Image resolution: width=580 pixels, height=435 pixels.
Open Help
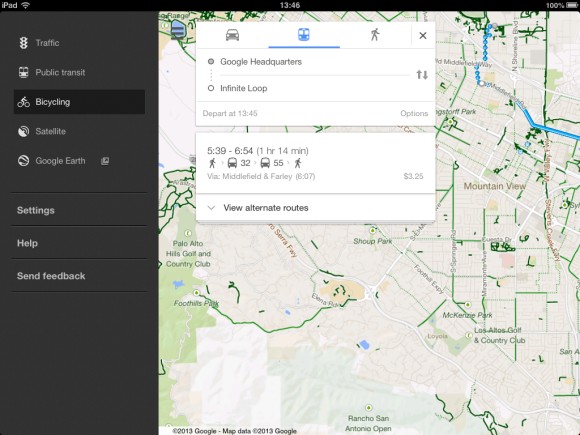(x=79, y=243)
